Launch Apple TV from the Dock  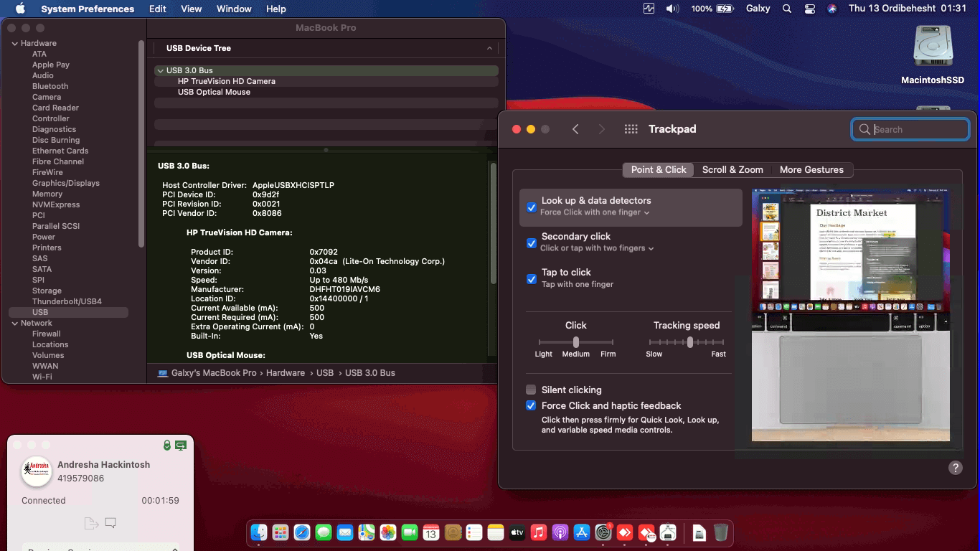(517, 532)
